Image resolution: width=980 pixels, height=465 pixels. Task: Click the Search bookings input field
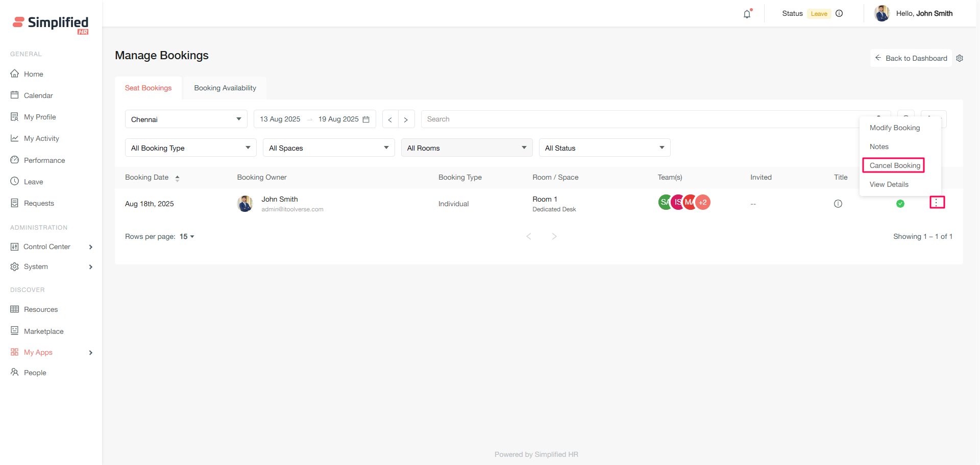coord(643,119)
